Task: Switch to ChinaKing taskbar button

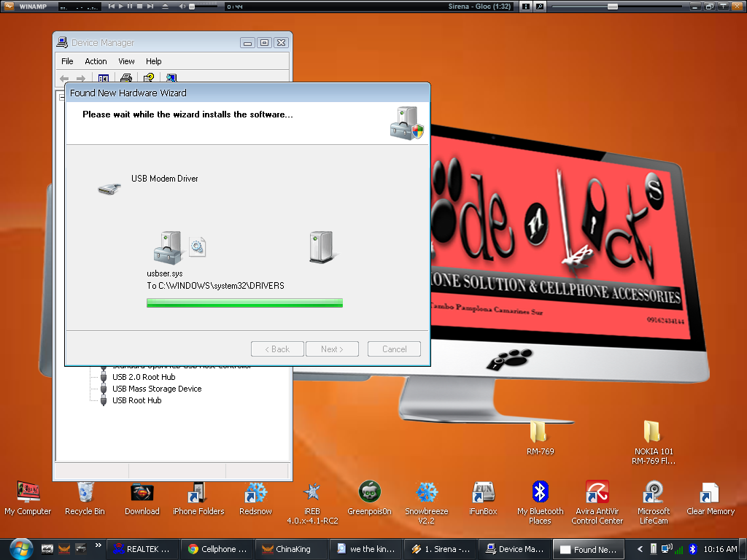Action: click(291, 549)
